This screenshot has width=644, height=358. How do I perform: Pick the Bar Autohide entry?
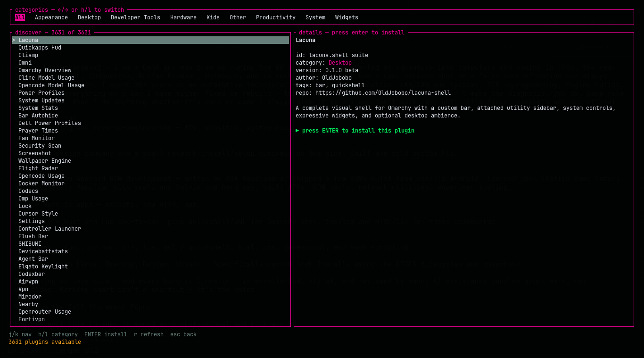point(150,116)
